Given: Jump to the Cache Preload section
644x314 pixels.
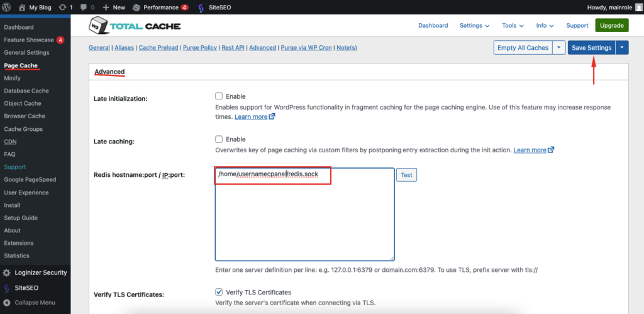Looking at the screenshot, I should coord(158,48).
